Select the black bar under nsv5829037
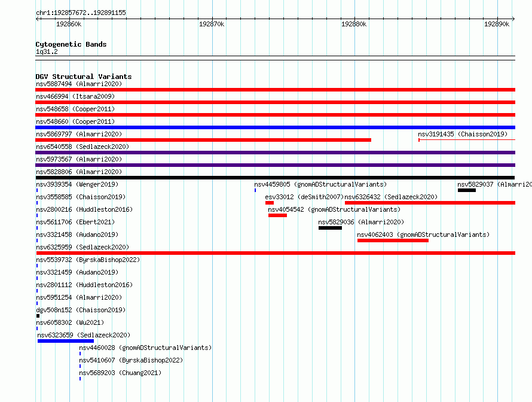This screenshot has height=402, width=532. (466, 190)
